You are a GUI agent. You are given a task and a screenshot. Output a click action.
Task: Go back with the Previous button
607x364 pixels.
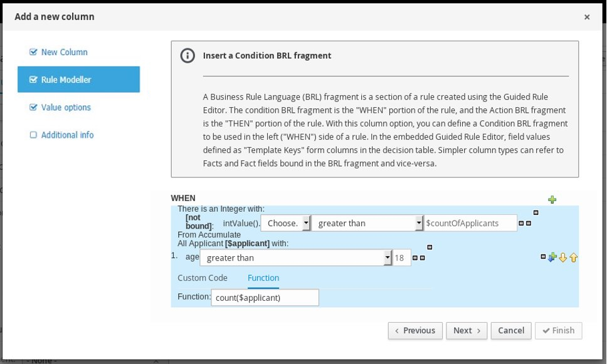pyautogui.click(x=415, y=330)
